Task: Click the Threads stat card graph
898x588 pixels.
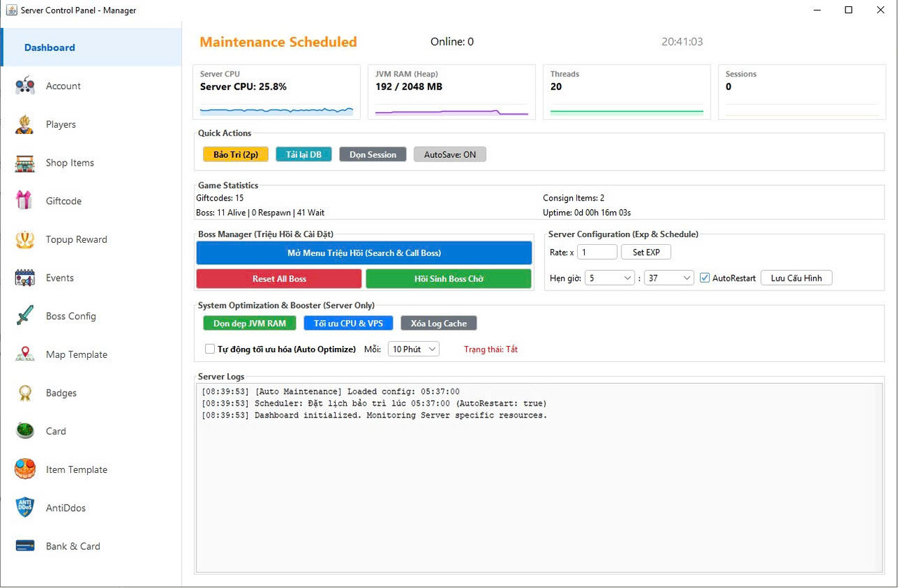Action: [x=626, y=111]
